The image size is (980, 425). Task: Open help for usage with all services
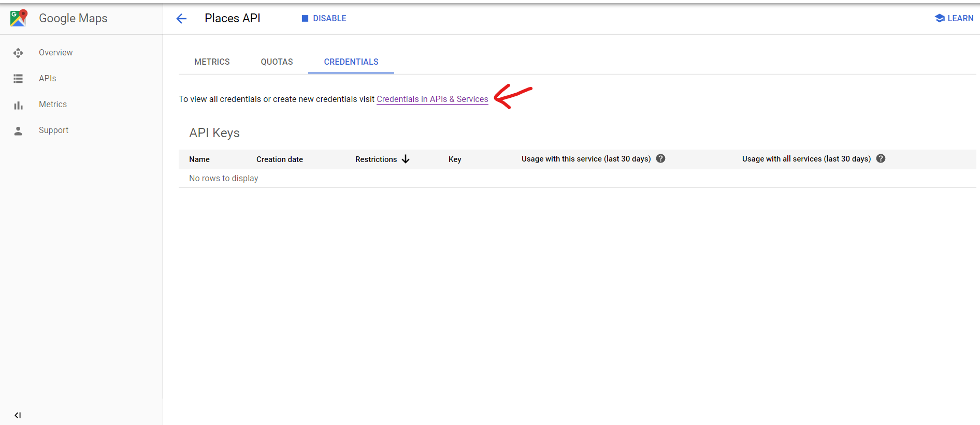pyautogui.click(x=881, y=159)
